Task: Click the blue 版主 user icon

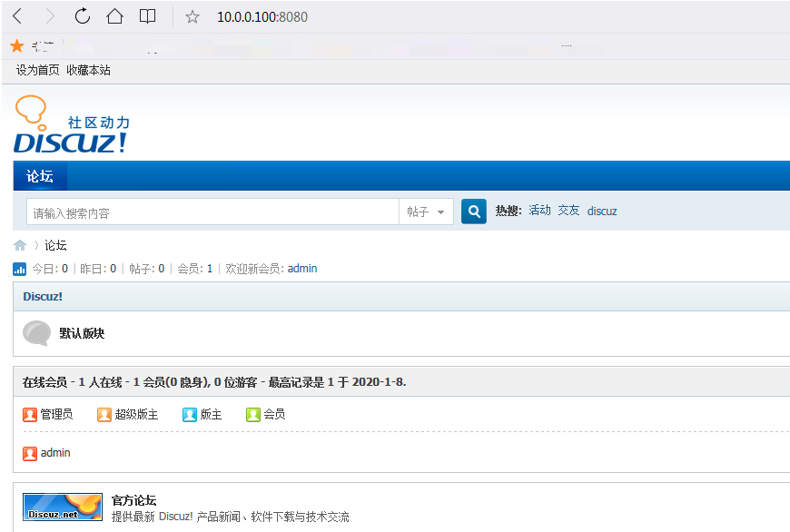Action: (190, 415)
